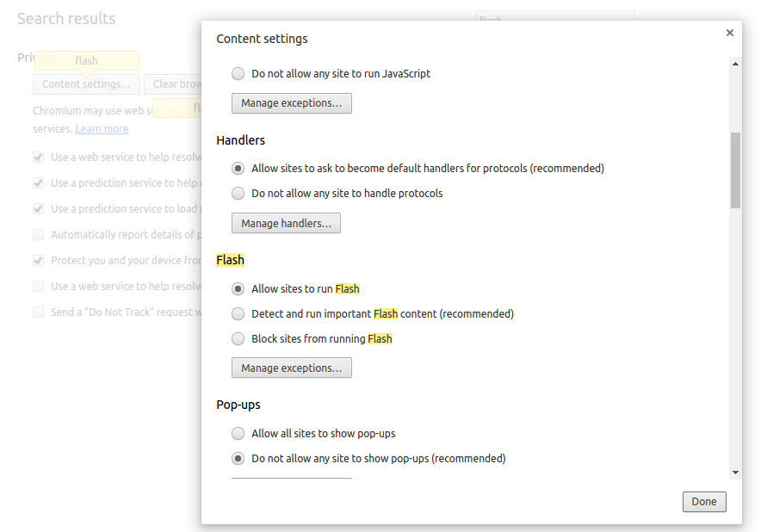Toggle 'Use a prediction service to load' checkbox
The image size is (767, 532).
38,209
